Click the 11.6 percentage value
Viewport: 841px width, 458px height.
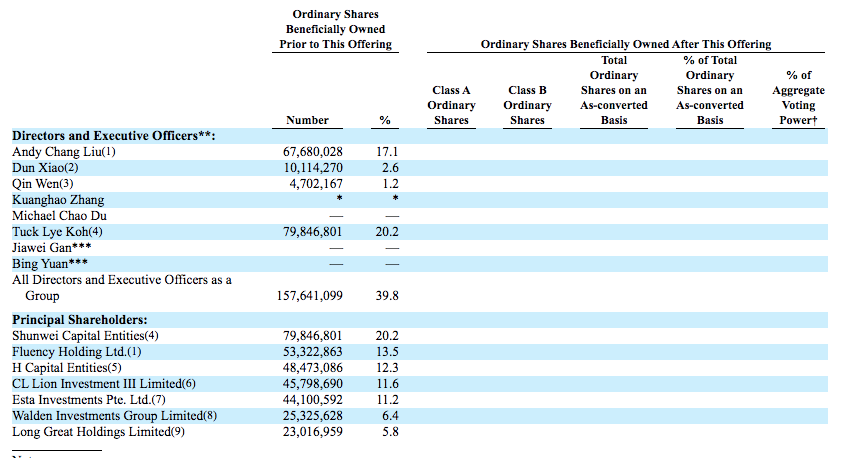pyautogui.click(x=387, y=384)
